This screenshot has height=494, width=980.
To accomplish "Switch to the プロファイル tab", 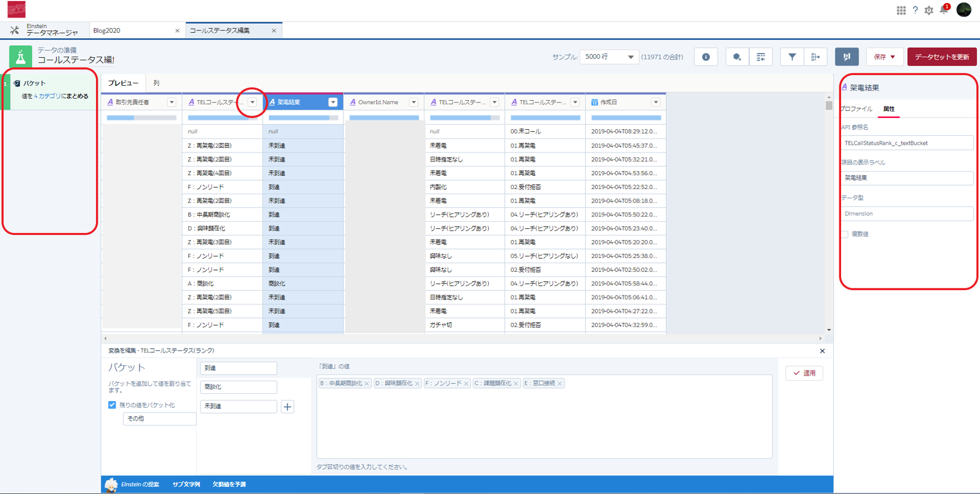I will [x=857, y=109].
